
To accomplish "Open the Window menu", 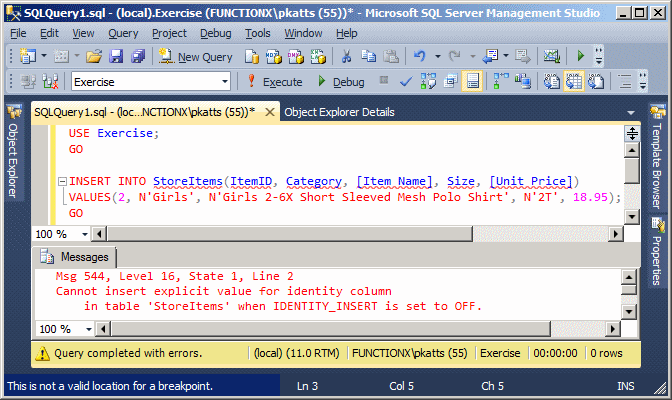I will (303, 33).
